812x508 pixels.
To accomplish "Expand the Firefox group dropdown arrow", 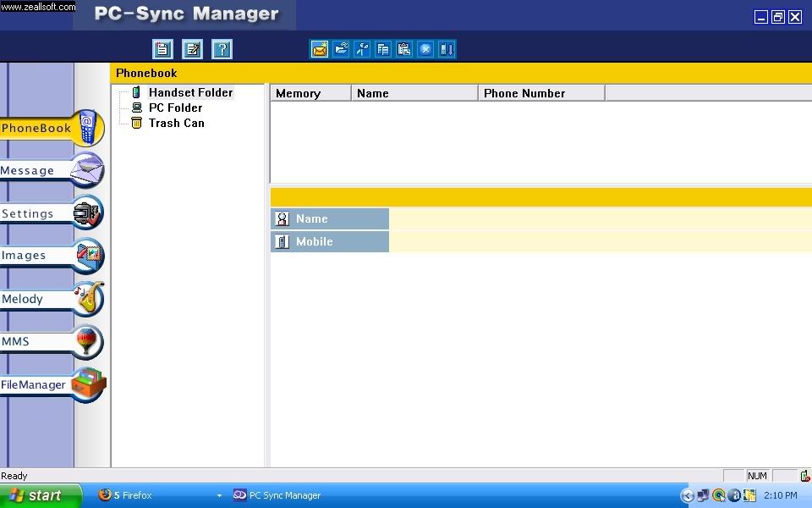I will tap(220, 495).
